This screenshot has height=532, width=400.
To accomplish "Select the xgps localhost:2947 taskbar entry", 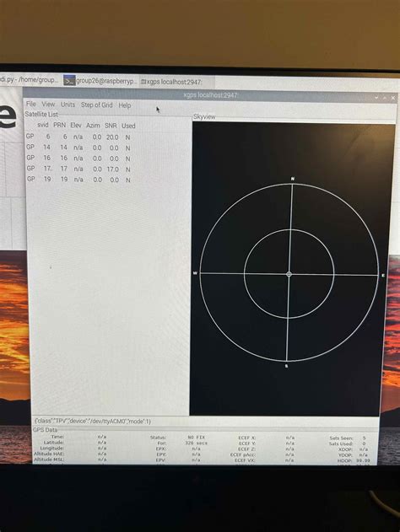I will (172, 82).
